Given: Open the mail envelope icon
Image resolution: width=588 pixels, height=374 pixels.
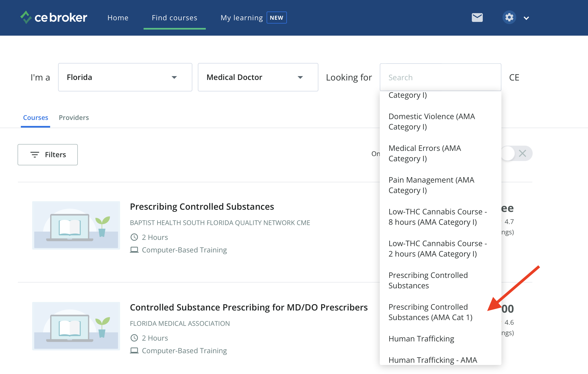Looking at the screenshot, I should tap(477, 18).
